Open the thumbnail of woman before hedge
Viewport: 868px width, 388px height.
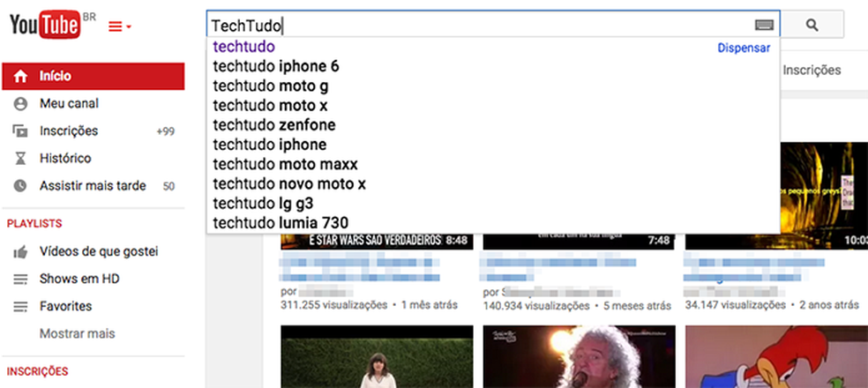pos(377,356)
